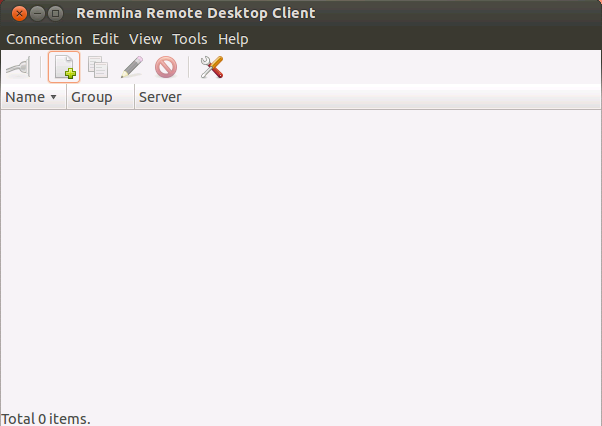The width and height of the screenshot is (602, 426).
Task: Open the Edit menu
Action: coord(105,39)
